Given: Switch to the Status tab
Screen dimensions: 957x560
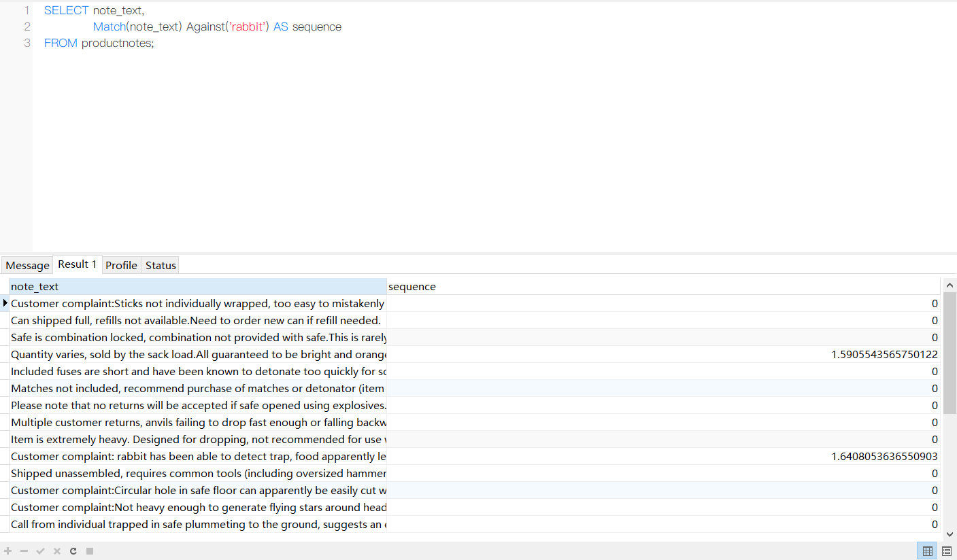Looking at the screenshot, I should point(161,265).
